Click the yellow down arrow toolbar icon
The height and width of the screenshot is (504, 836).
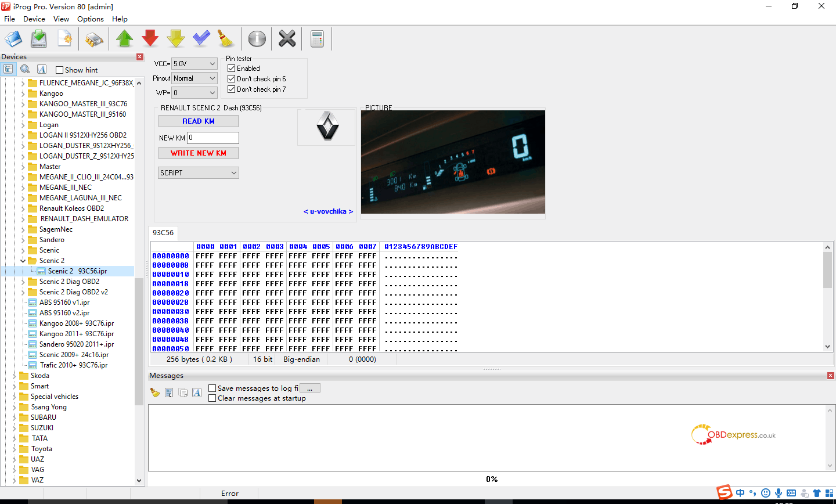[x=176, y=39]
